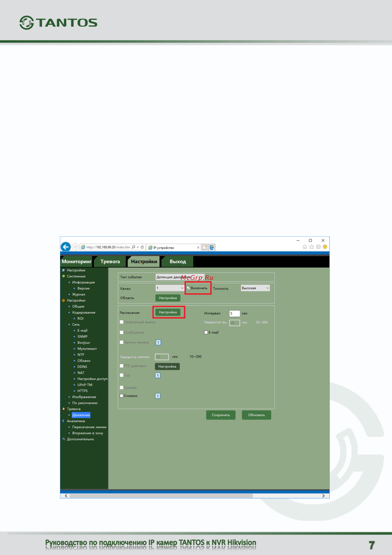Screen dimensions: 392x555
Task: Click the Область Настройка button
Action: click(x=168, y=298)
